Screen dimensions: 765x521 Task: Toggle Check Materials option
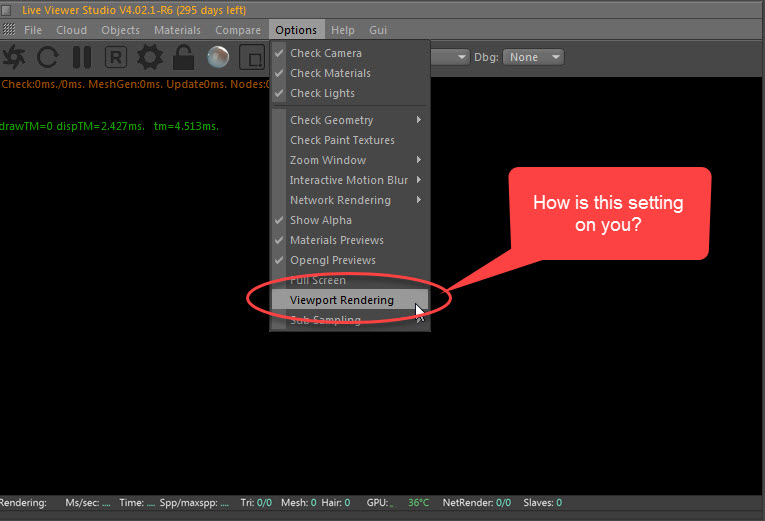(x=350, y=73)
